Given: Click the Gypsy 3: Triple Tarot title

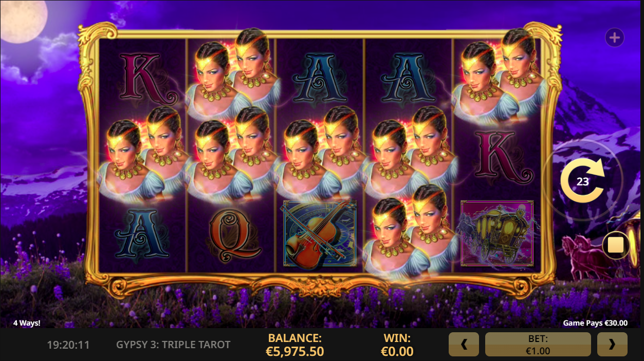Looking at the screenshot, I should (x=173, y=345).
